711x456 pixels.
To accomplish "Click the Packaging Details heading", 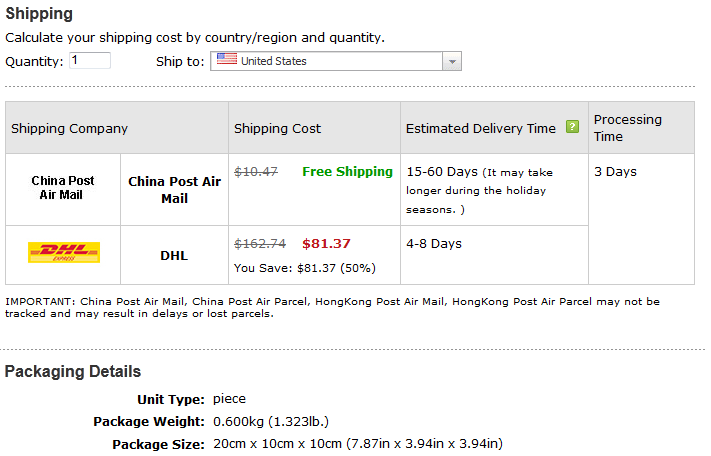I will tap(73, 372).
